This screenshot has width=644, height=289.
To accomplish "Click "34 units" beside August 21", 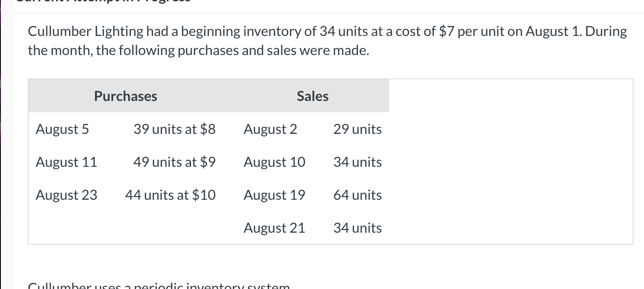I will coord(358,228).
